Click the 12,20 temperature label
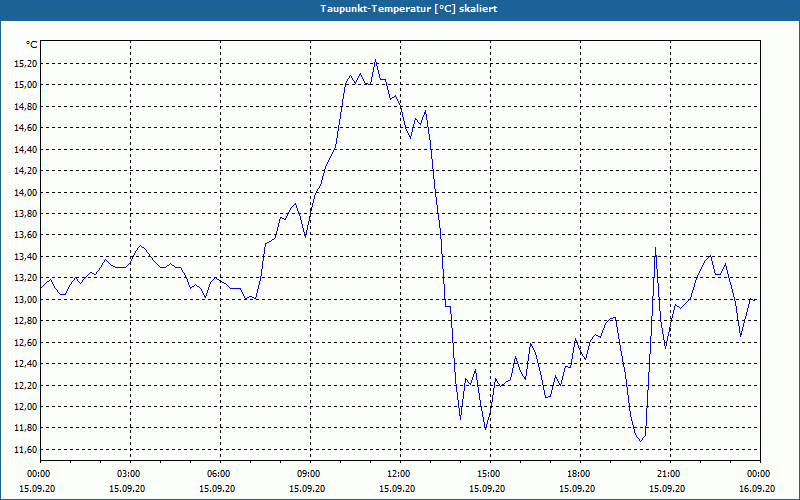800x500 pixels. 26,385
